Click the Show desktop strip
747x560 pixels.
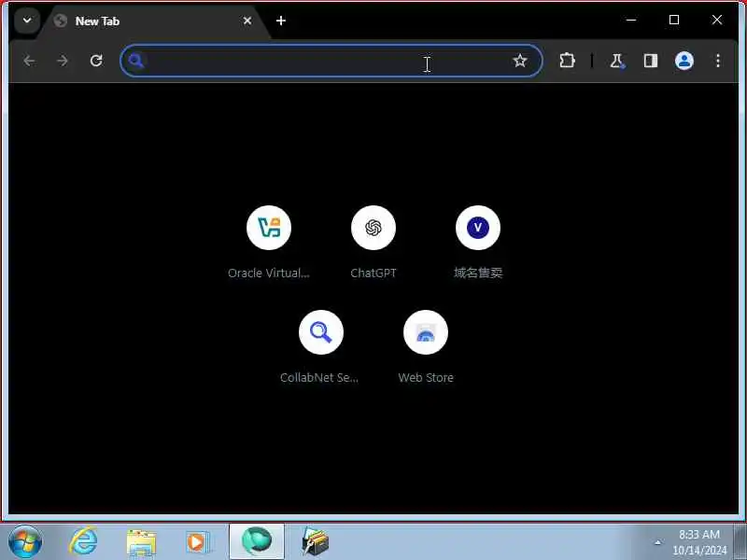pyautogui.click(x=740, y=542)
